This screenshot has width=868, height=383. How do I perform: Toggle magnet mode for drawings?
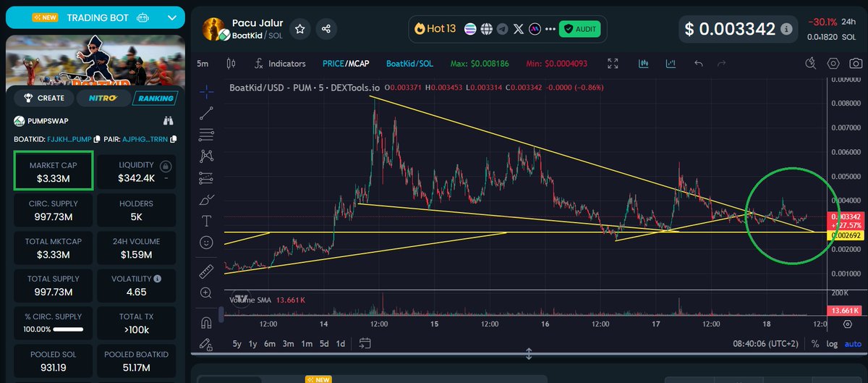(x=207, y=322)
